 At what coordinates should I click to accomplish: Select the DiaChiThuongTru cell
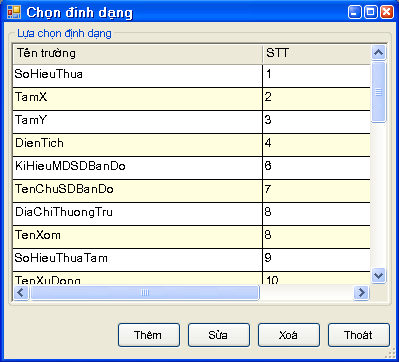(x=138, y=214)
